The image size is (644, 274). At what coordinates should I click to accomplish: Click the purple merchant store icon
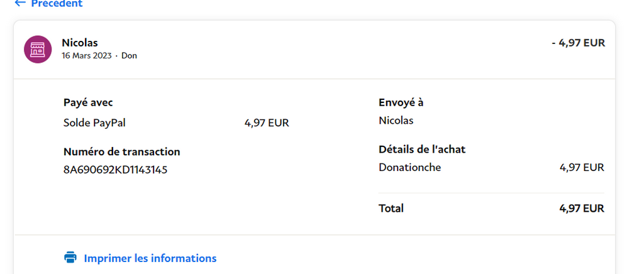click(x=38, y=49)
